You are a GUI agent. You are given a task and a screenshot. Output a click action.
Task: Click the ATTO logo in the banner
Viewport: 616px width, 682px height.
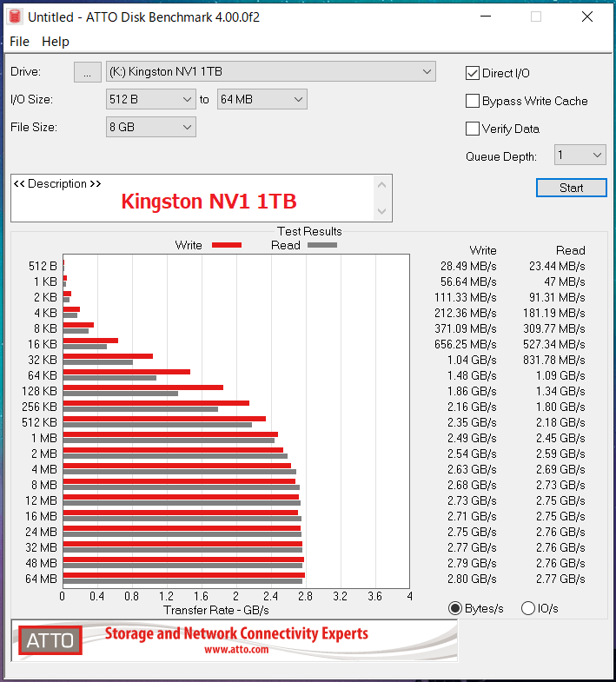pos(49,641)
